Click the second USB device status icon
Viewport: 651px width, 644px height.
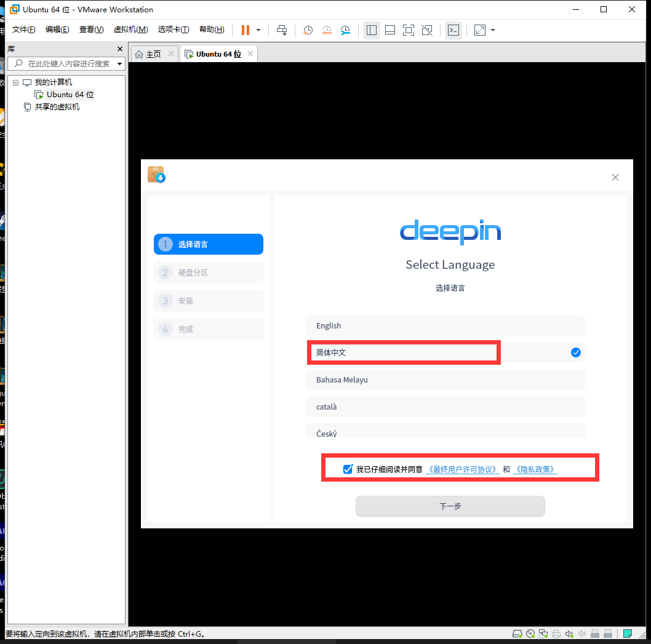pyautogui.click(x=608, y=634)
